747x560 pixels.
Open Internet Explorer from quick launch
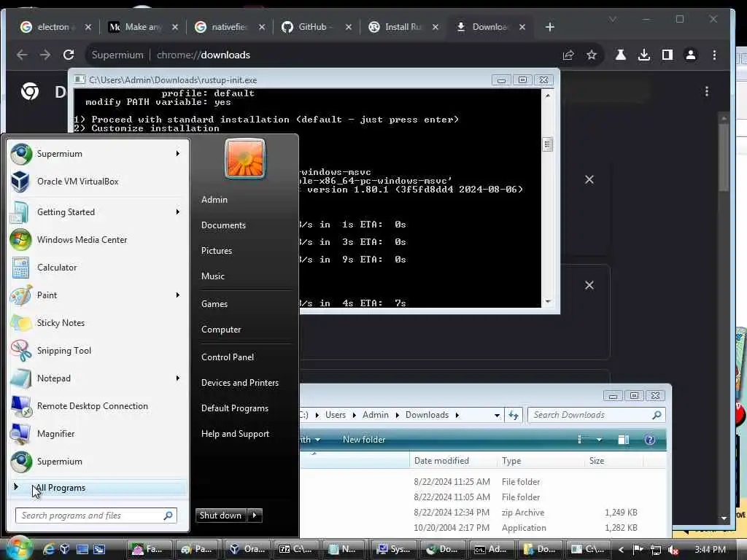[49, 549]
